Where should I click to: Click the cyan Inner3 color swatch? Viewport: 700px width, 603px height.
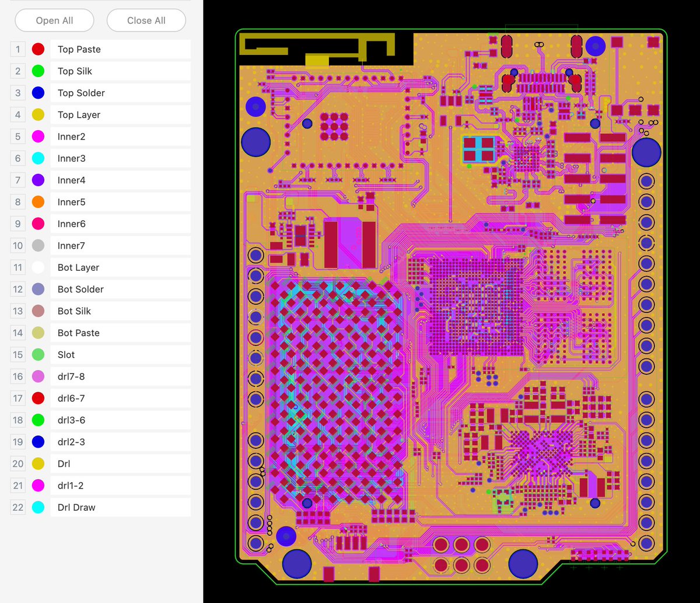point(38,158)
